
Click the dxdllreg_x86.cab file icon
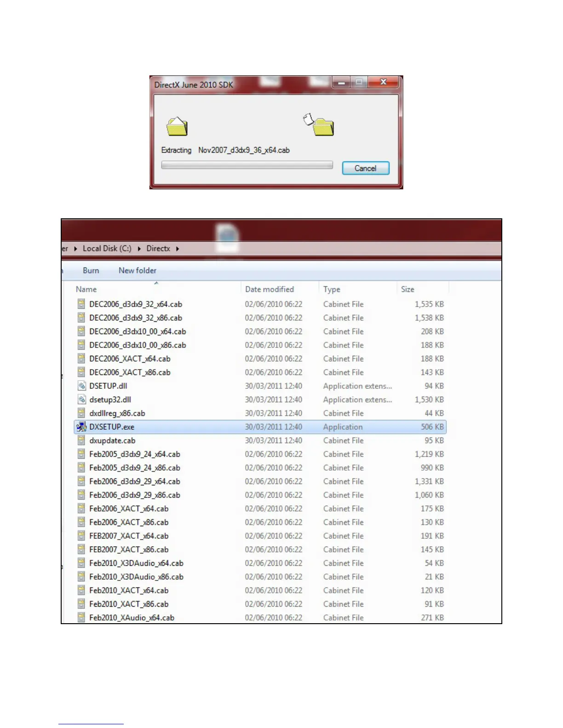81,413
